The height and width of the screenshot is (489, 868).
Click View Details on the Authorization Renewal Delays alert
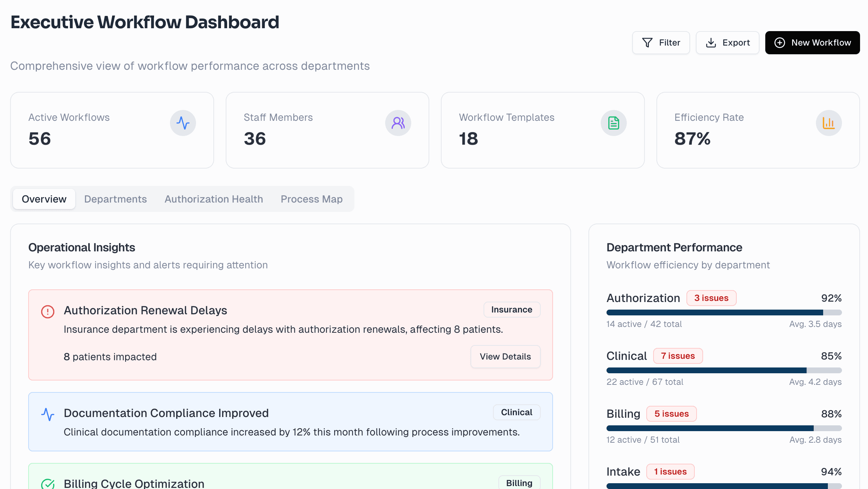pos(505,357)
